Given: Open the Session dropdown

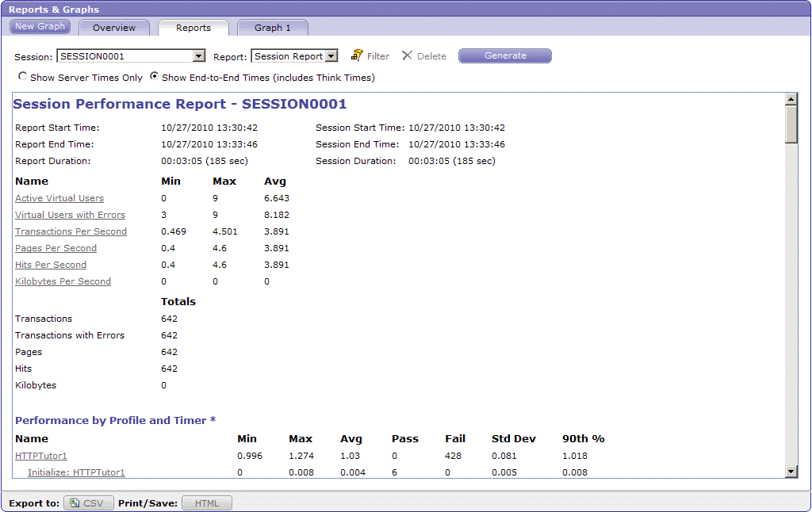Looking at the screenshot, I should [199, 56].
